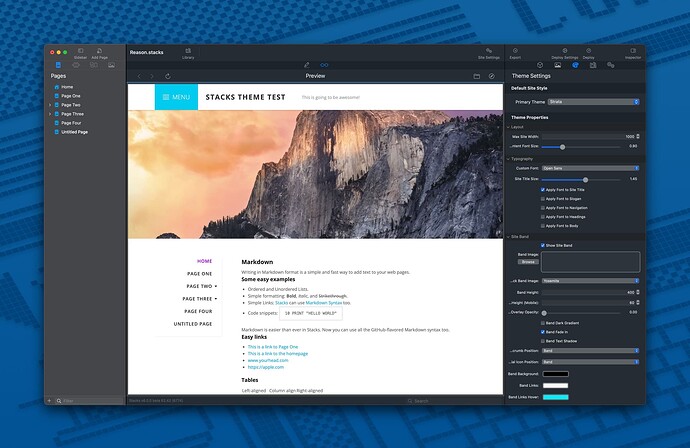
Task: Enable Apply Font to Navigation
Action: 543,208
